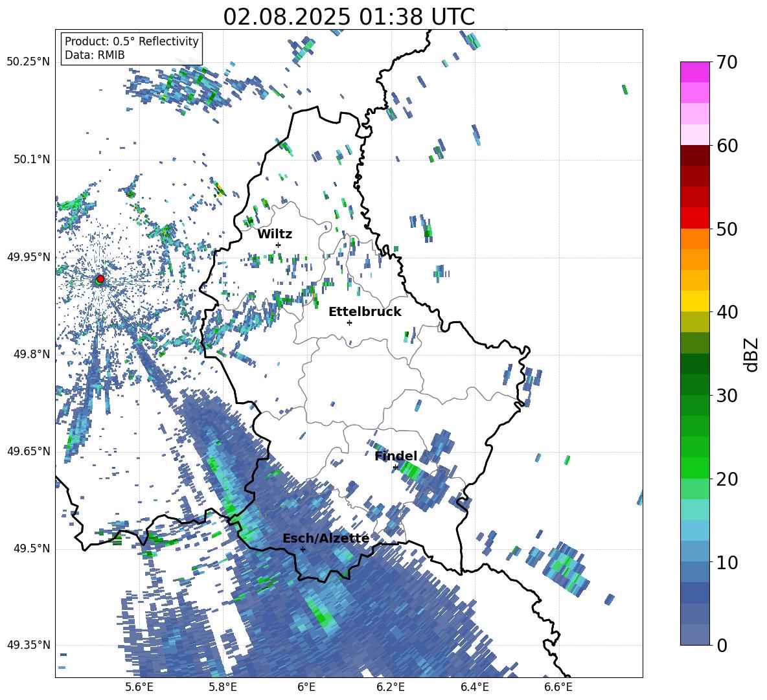Screen dimensions: 767x700
Task: Click the cross marker below Findel
Action: 395,468
